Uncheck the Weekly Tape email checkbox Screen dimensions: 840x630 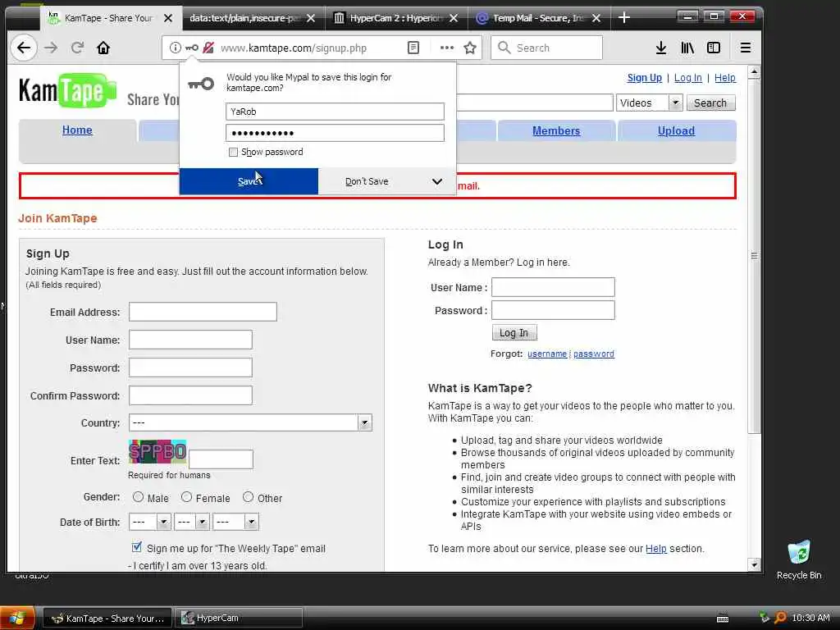click(x=137, y=547)
